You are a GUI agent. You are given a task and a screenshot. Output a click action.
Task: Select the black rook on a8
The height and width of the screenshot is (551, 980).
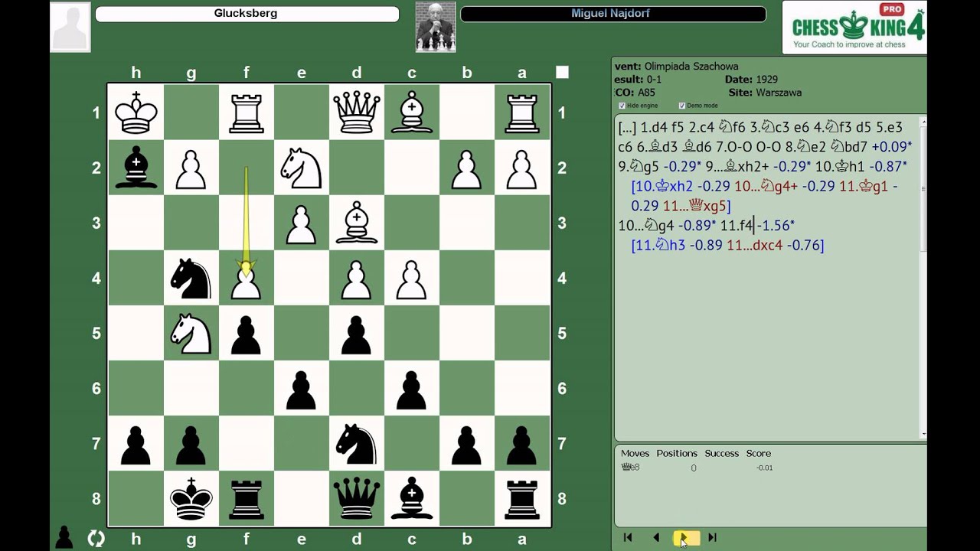pyautogui.click(x=522, y=498)
